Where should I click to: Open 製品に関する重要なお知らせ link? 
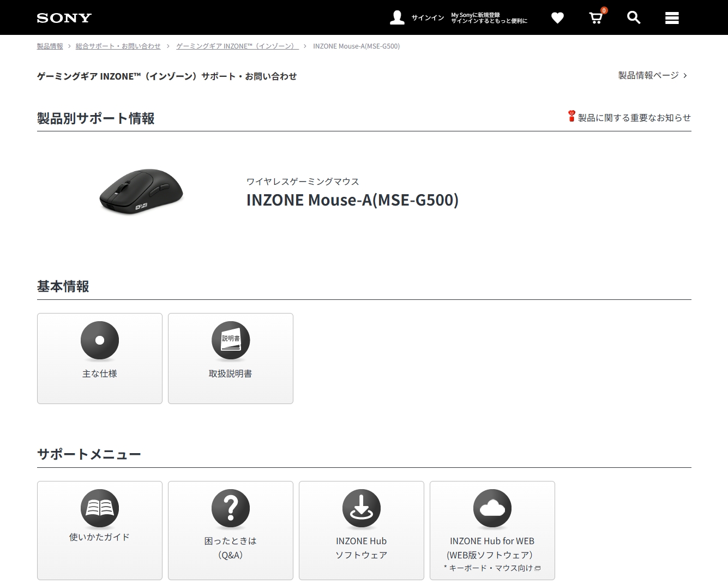point(634,118)
